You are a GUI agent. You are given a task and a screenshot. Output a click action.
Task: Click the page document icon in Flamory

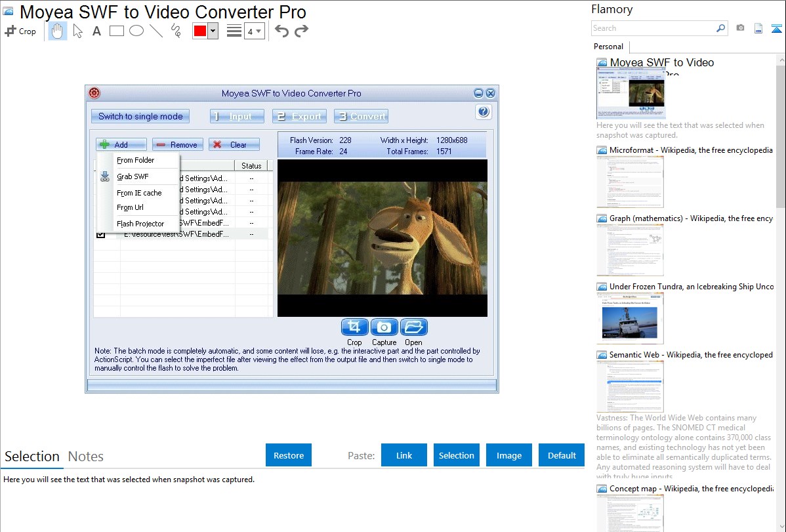(x=758, y=28)
